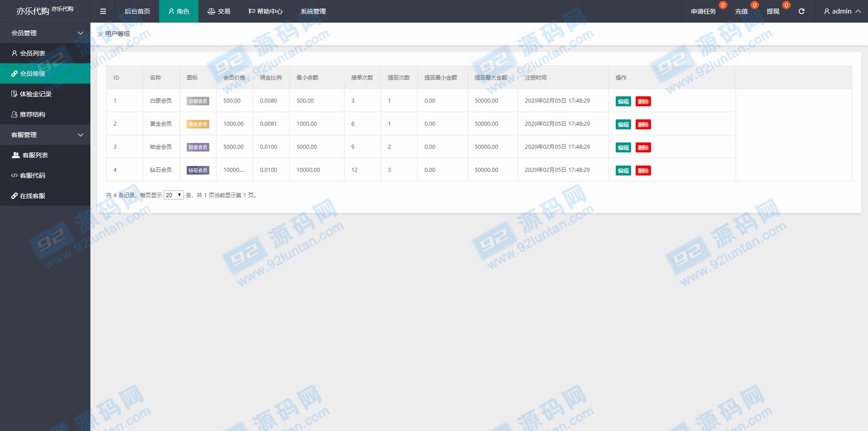Click the 佣金比例 column header
Image resolution: width=868 pixels, height=431 pixels.
(271, 78)
